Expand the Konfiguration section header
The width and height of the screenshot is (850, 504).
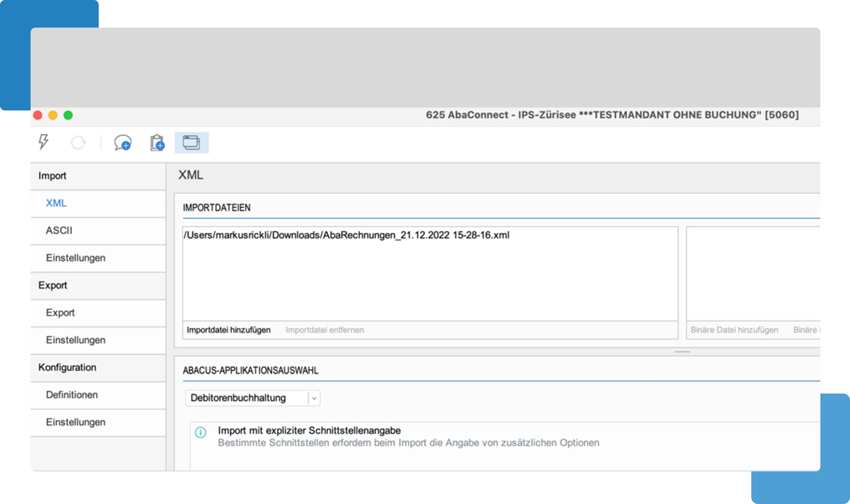[68, 367]
